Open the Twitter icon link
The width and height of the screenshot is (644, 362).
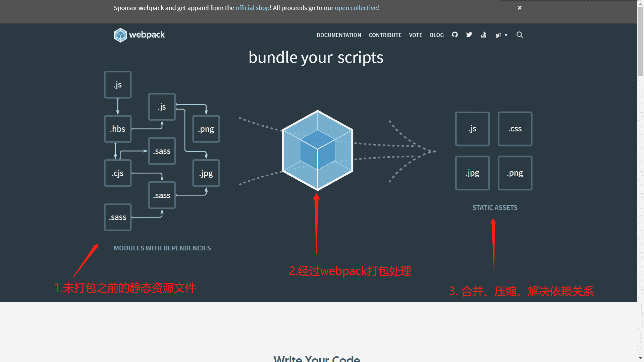(469, 35)
